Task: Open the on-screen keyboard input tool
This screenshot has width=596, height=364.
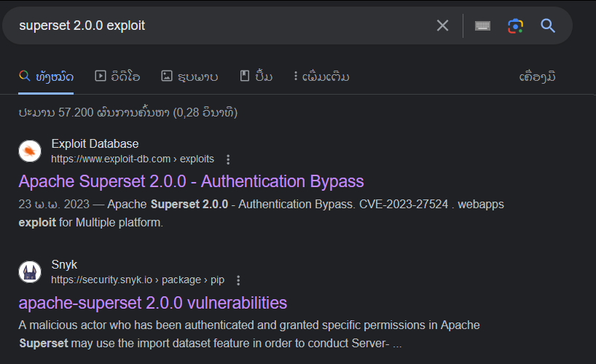Action: click(x=483, y=25)
